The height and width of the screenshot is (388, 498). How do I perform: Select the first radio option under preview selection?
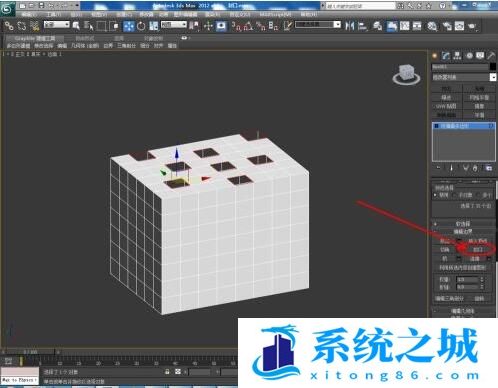[435, 195]
